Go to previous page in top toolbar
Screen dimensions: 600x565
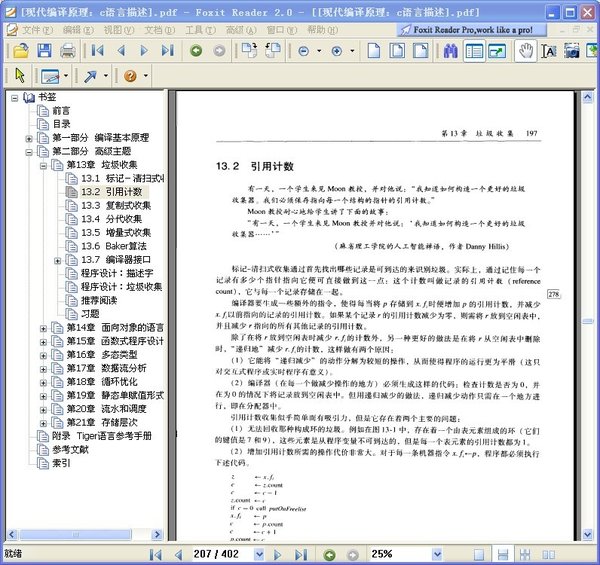tap(121, 50)
